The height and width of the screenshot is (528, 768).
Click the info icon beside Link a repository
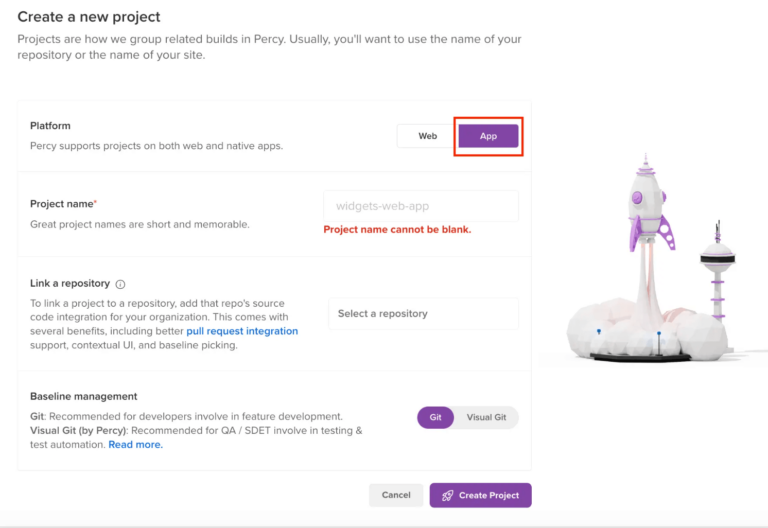point(120,284)
